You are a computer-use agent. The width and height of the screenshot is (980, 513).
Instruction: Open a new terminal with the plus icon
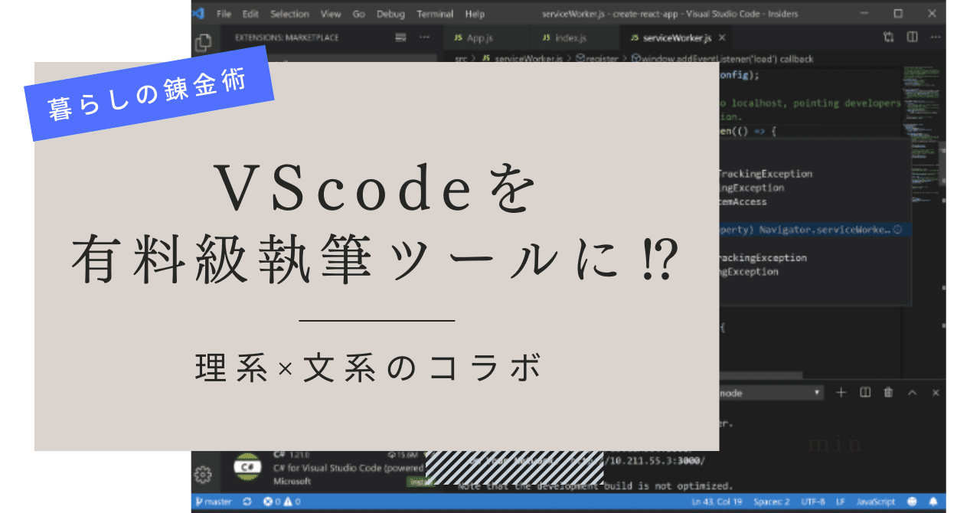[x=840, y=393]
